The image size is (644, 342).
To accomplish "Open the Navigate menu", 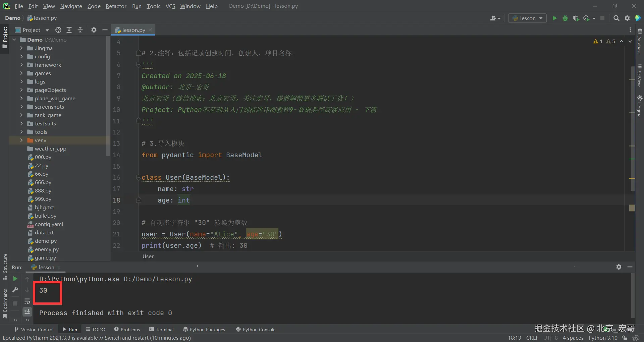I will coord(71,6).
